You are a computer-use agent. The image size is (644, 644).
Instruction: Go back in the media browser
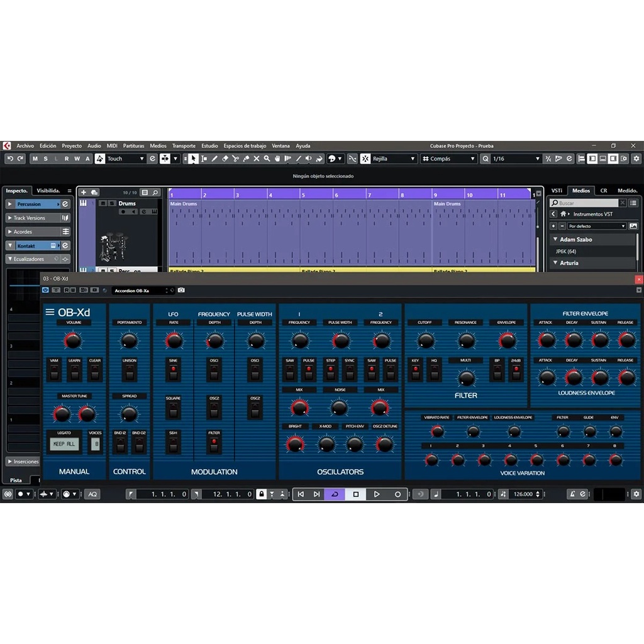(x=553, y=214)
